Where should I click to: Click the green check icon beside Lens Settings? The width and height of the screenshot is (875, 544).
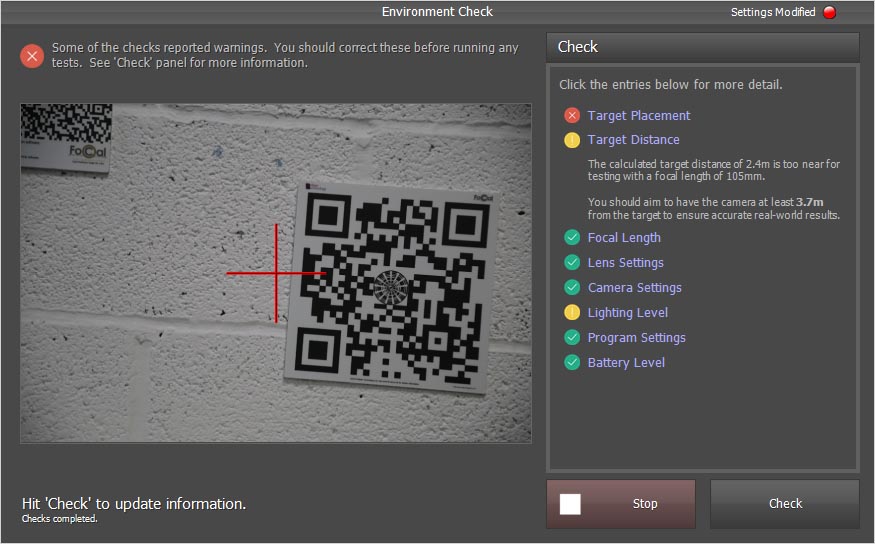(x=572, y=262)
